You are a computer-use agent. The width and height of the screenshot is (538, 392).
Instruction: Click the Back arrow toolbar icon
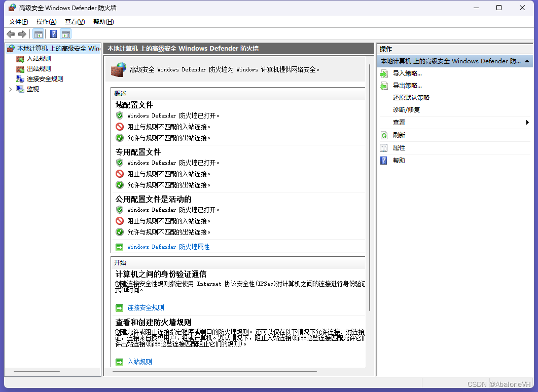(11, 34)
